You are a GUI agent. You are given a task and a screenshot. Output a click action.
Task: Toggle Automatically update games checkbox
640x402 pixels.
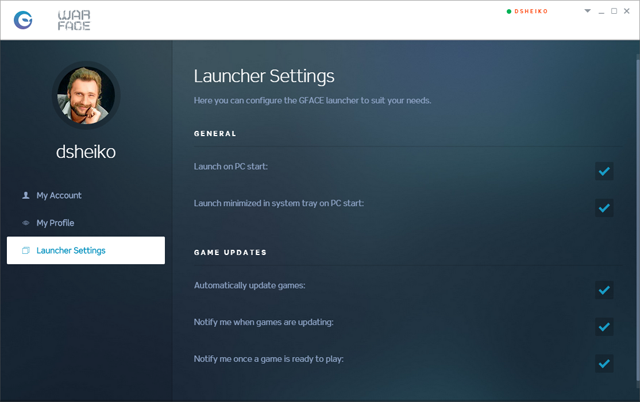click(x=603, y=290)
